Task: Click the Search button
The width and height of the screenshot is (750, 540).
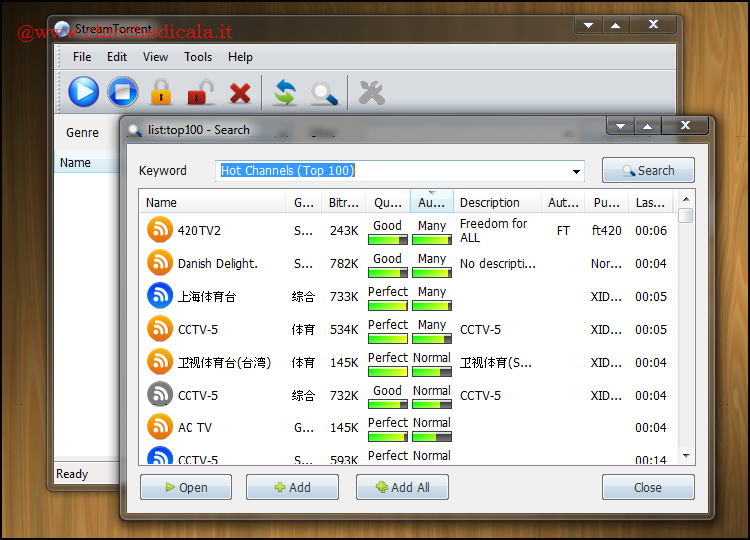Action: point(648,171)
